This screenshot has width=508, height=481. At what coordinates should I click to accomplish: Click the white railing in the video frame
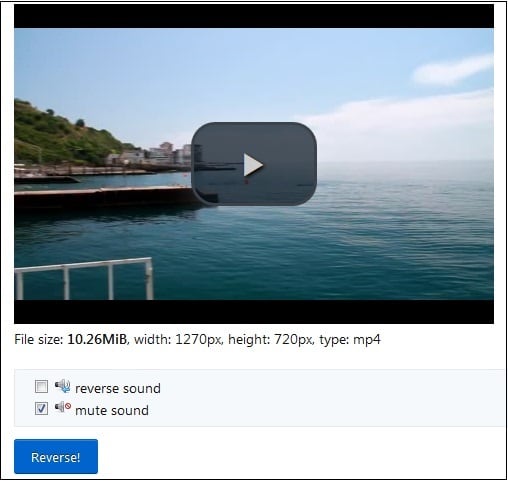[83, 278]
